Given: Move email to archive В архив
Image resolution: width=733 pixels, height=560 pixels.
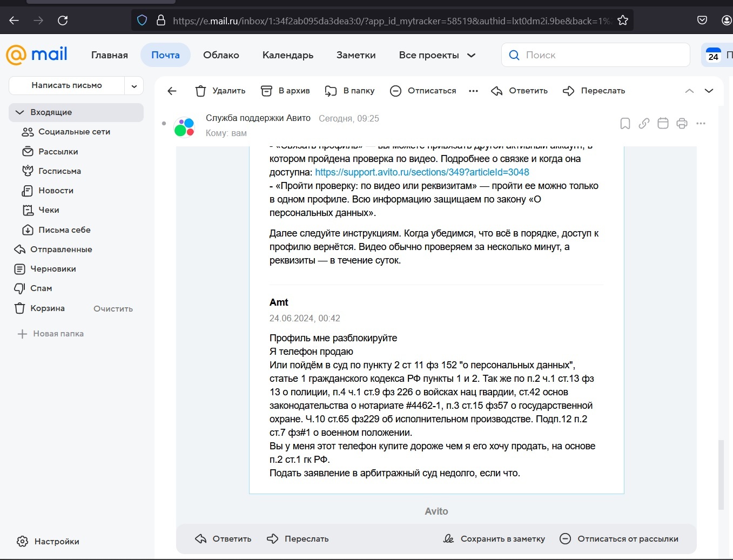Looking at the screenshot, I should [285, 91].
